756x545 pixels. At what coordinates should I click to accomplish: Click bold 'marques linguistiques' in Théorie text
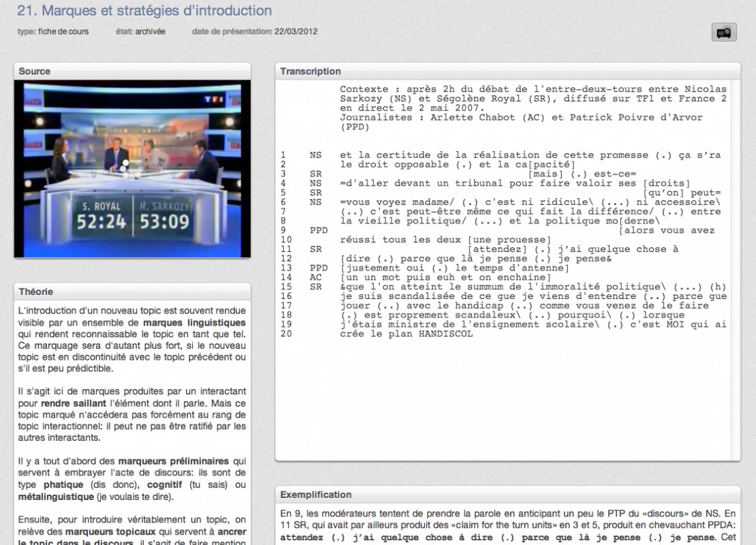[x=194, y=322]
